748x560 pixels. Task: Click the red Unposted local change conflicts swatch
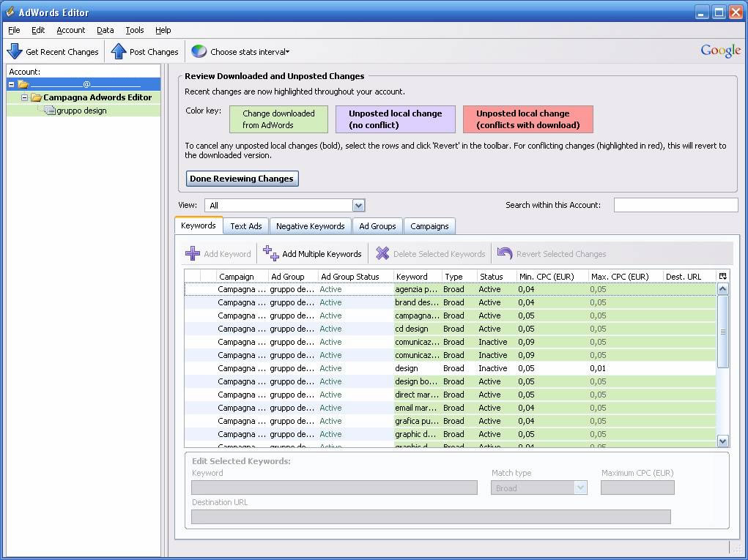528,119
